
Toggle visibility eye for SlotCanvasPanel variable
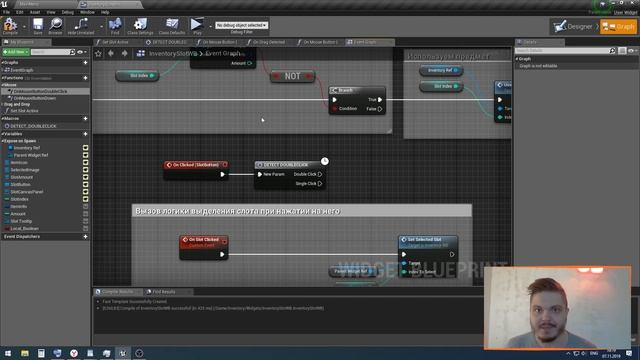pyautogui.click(x=85, y=192)
